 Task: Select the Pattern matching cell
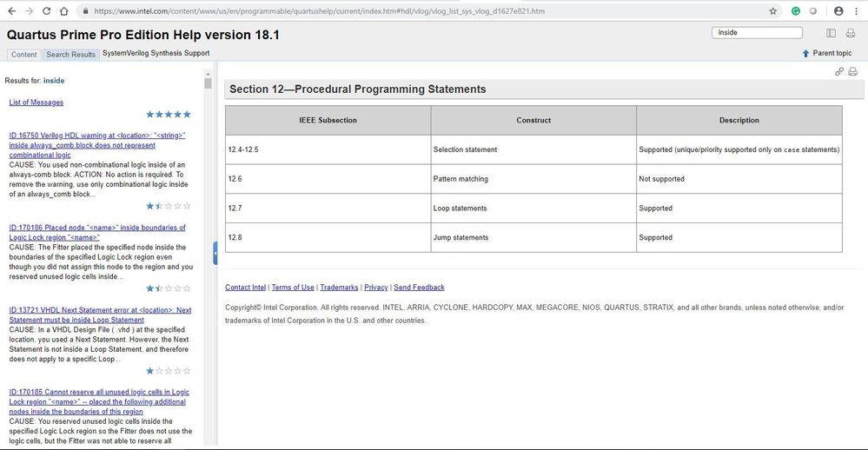533,179
